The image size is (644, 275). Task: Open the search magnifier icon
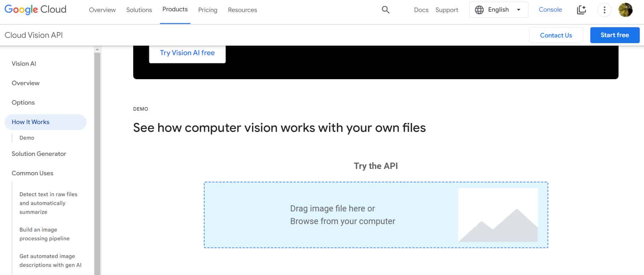pyautogui.click(x=386, y=10)
